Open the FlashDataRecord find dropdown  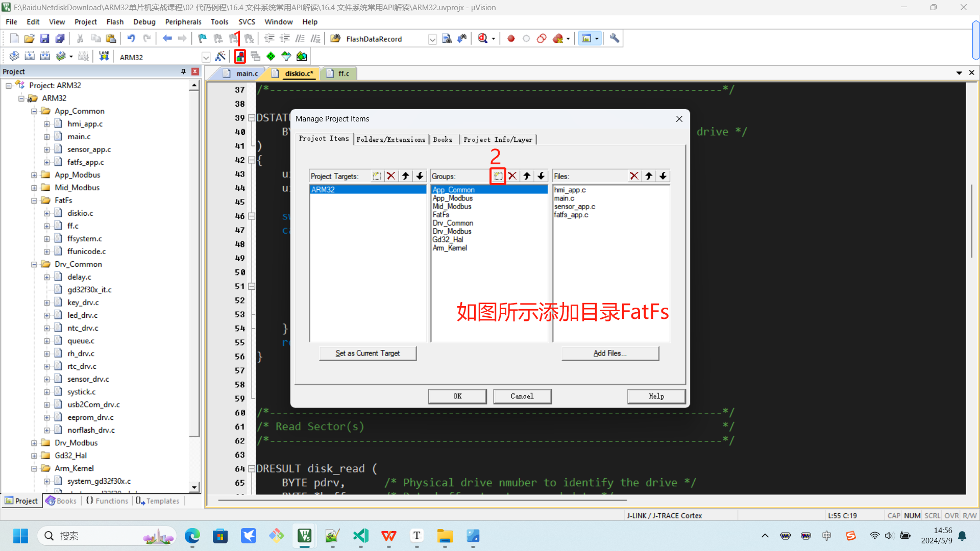click(432, 39)
